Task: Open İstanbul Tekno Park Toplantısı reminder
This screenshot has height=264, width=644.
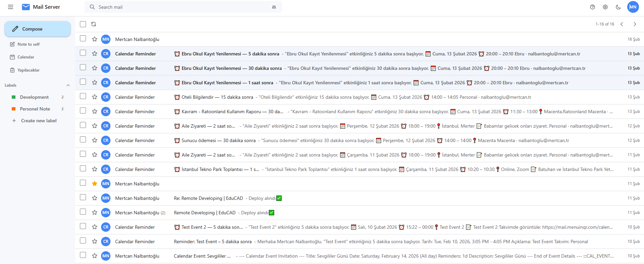Action: 359,169
